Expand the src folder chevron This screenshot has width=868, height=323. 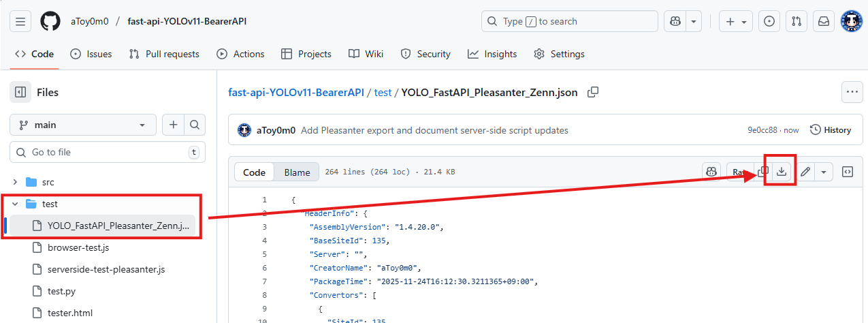(15, 182)
